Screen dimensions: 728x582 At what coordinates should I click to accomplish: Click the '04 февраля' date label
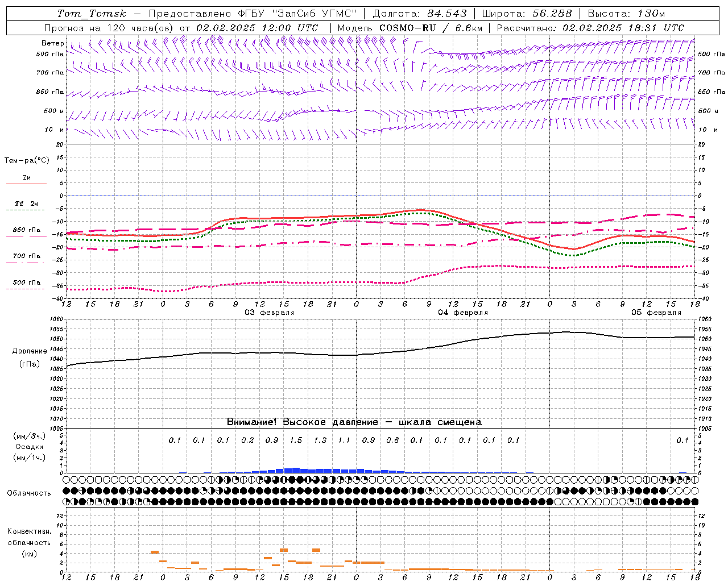(x=463, y=313)
